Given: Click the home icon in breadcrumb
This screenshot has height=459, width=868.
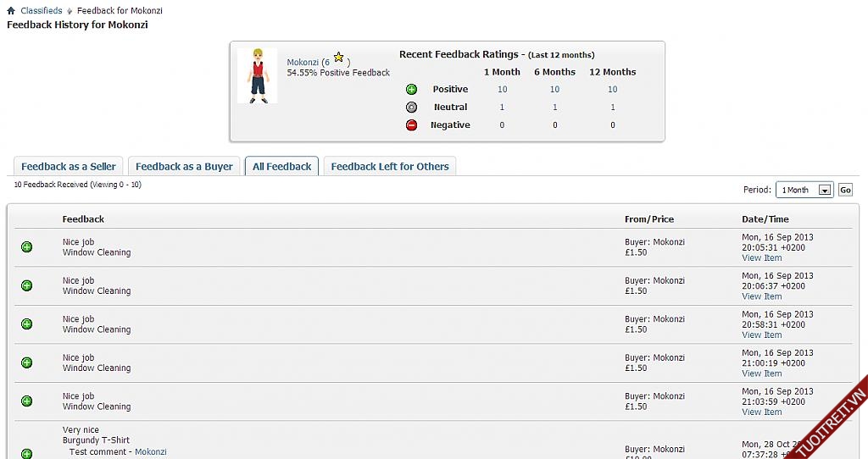Looking at the screenshot, I should point(11,11).
